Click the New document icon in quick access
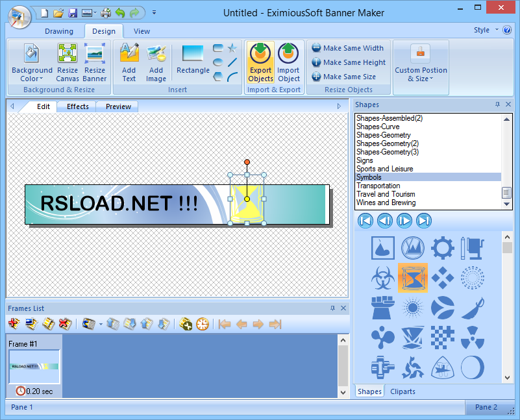The width and height of the screenshot is (520, 420). pos(44,13)
